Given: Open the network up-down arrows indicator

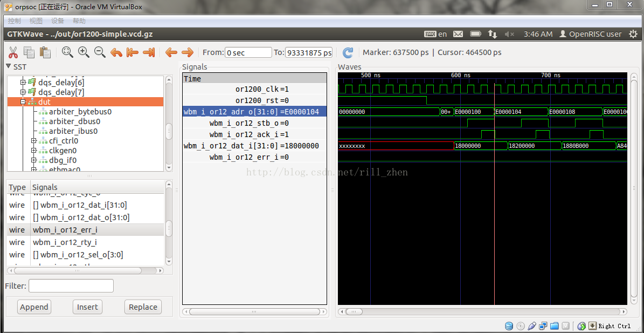Looking at the screenshot, I should tap(493, 34).
